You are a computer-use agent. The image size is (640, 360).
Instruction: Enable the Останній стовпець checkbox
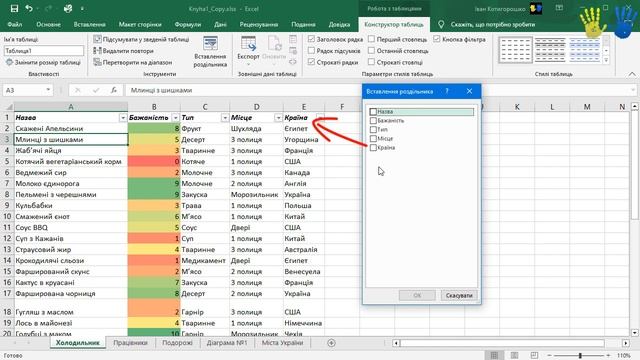(x=371, y=51)
